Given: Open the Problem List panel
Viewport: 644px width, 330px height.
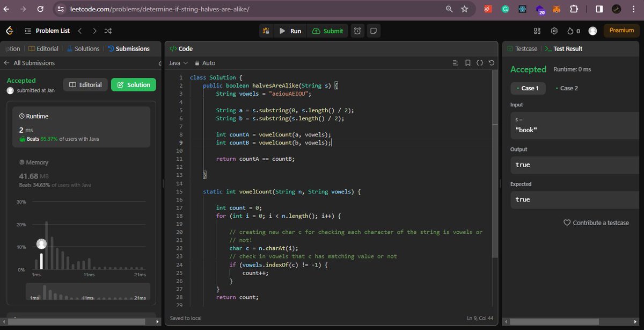Looking at the screenshot, I should click(47, 31).
